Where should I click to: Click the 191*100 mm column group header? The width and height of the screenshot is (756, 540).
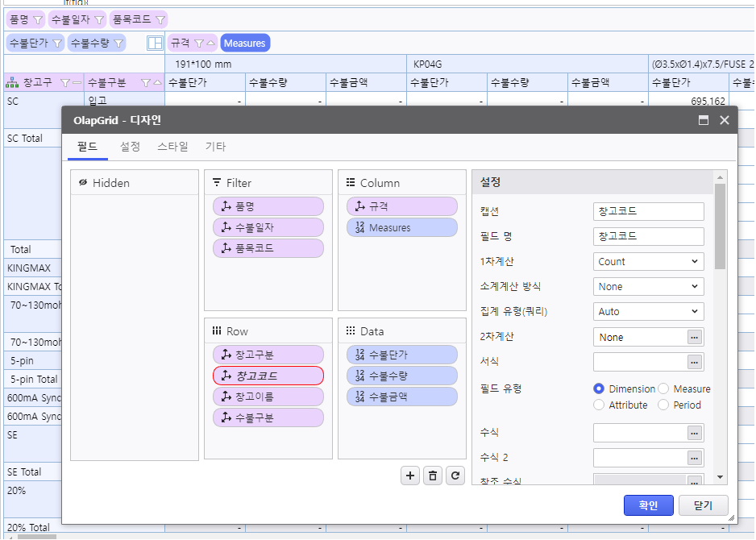click(285, 64)
